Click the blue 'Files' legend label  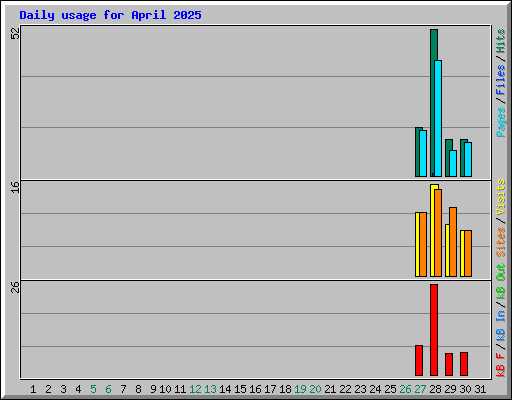(x=501, y=80)
